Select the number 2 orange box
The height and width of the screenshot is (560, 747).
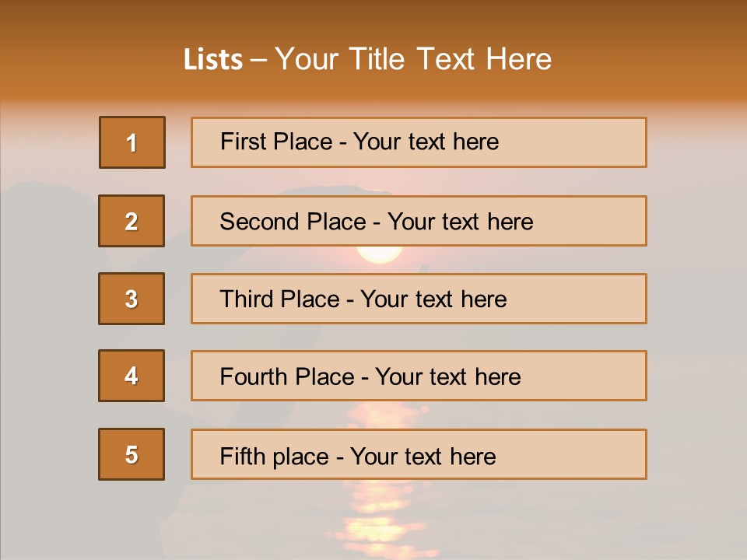coord(132,221)
